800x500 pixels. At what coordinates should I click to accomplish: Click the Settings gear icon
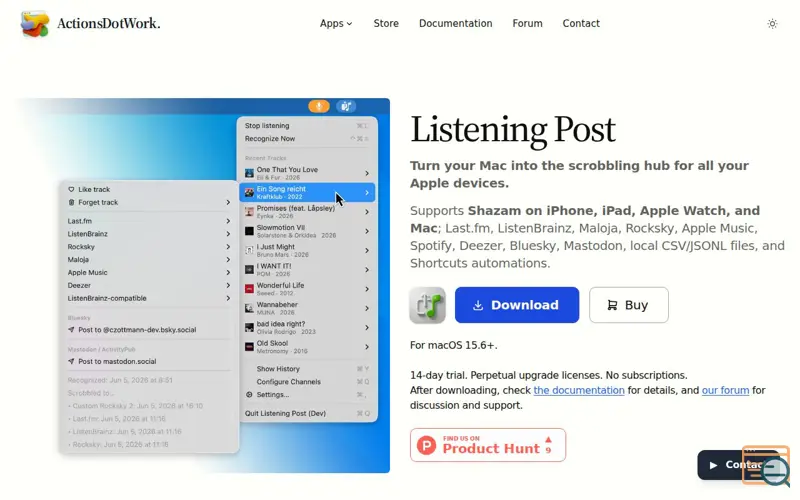249,394
